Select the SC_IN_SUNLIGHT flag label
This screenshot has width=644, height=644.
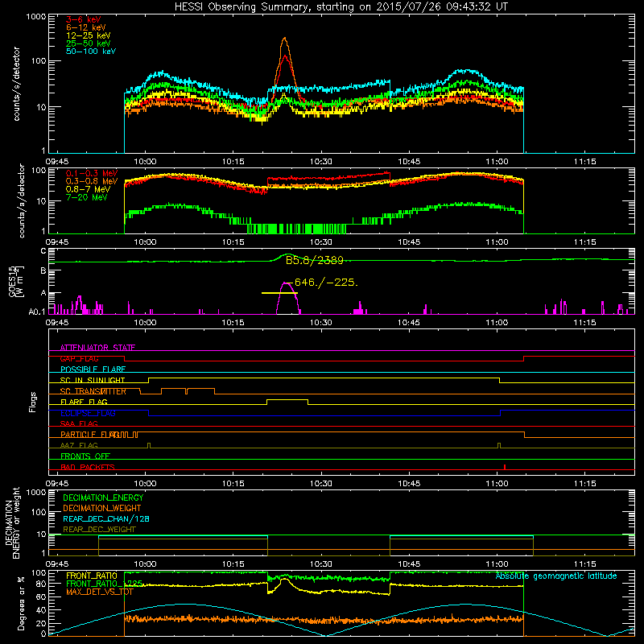coord(93,380)
